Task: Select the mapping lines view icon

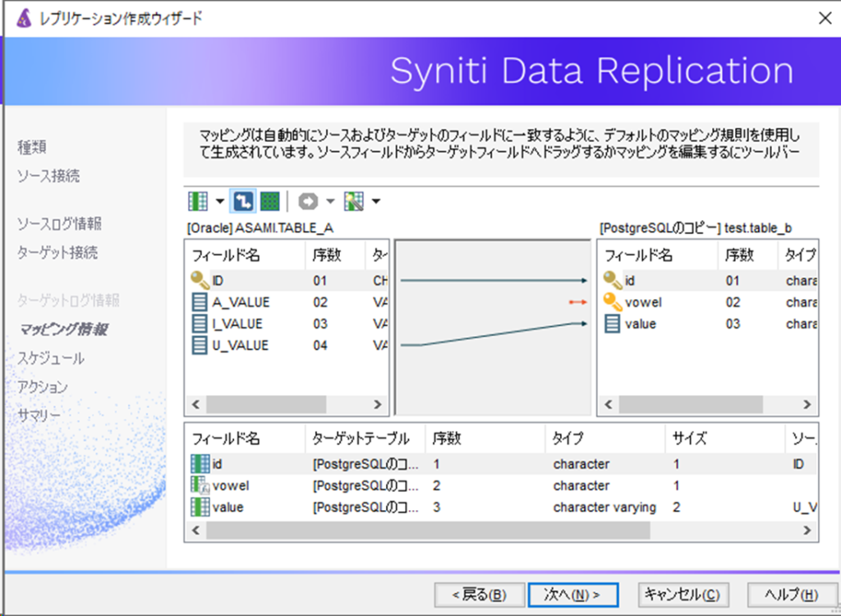Action: 242,201
